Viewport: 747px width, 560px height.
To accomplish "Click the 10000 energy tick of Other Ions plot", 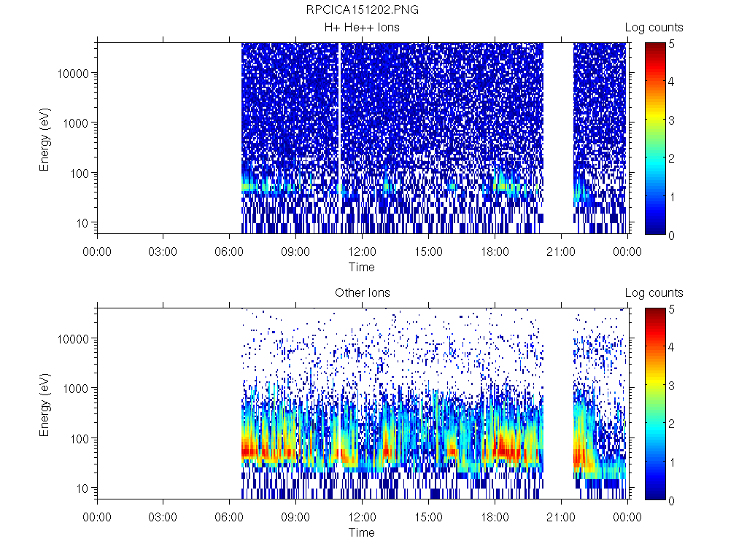I will click(73, 339).
